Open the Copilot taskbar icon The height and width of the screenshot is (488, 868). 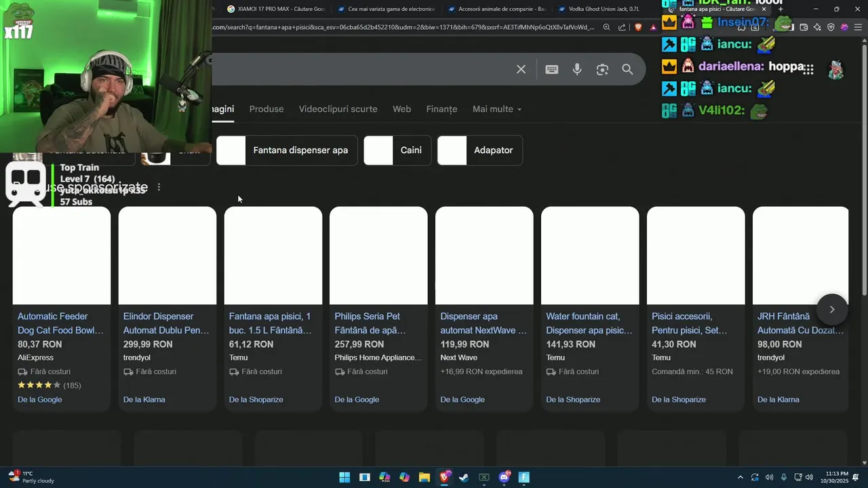404,477
